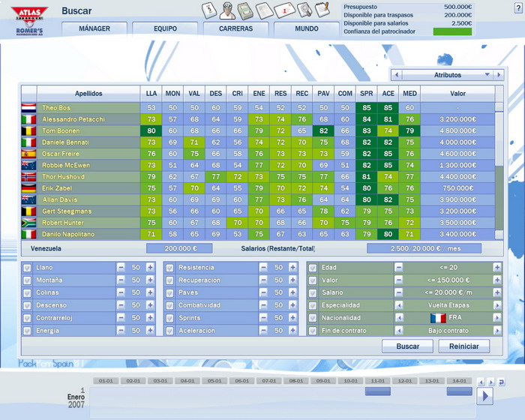The image size is (525, 420).
Task: Change Especialidad with the right arrow
Action: tap(497, 305)
